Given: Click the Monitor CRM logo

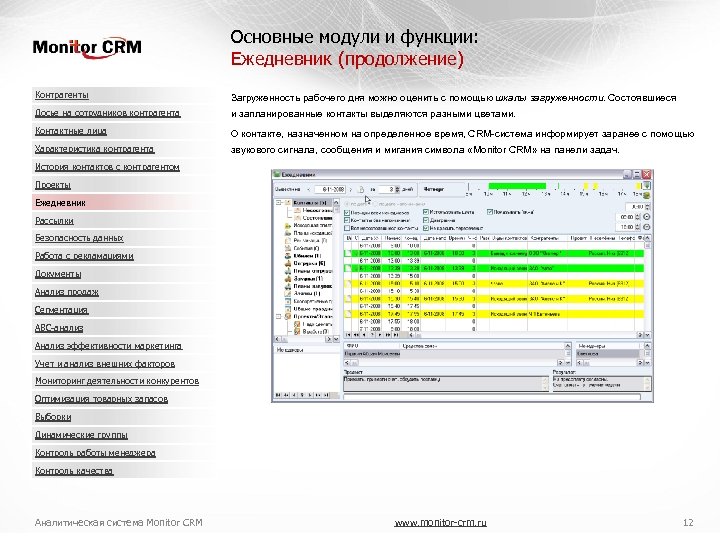Looking at the screenshot, I should click(x=87, y=47).
